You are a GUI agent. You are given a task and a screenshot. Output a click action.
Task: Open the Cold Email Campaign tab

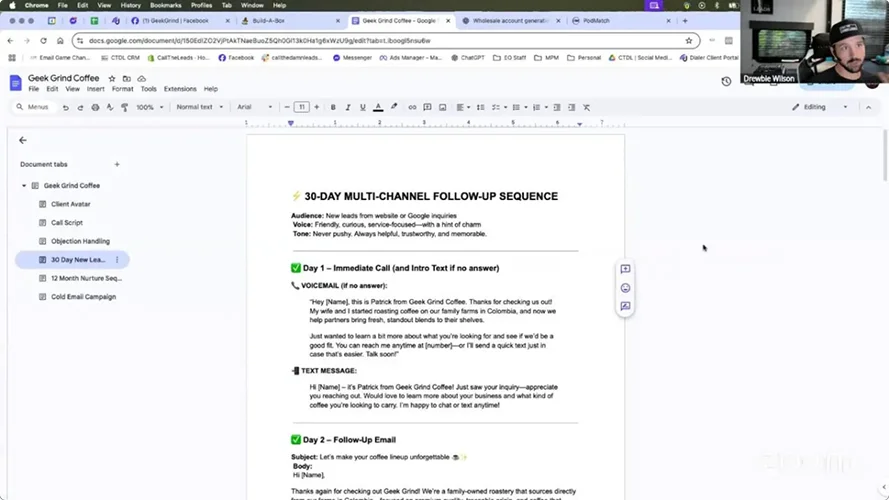(x=83, y=297)
